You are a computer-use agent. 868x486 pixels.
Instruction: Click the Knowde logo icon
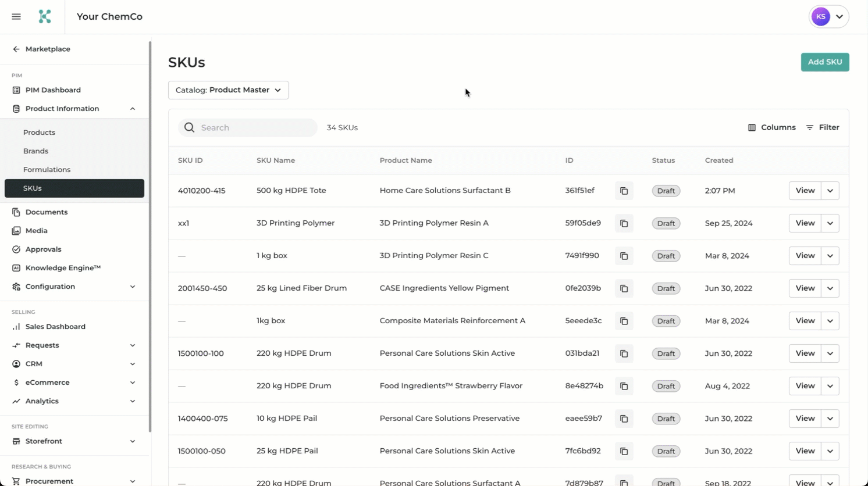coord(45,17)
